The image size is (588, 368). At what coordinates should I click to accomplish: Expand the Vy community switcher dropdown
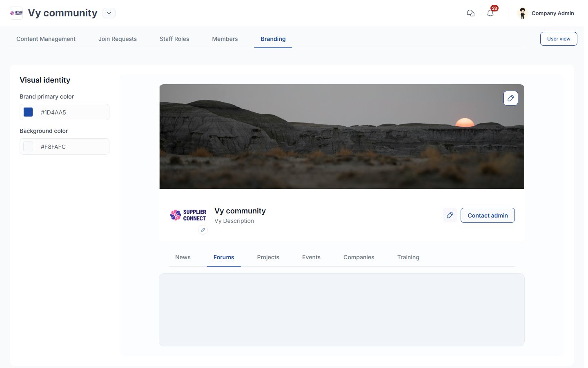tap(109, 13)
